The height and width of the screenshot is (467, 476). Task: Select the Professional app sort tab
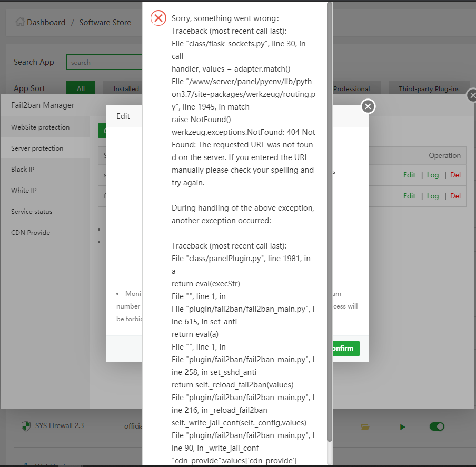pos(356,88)
